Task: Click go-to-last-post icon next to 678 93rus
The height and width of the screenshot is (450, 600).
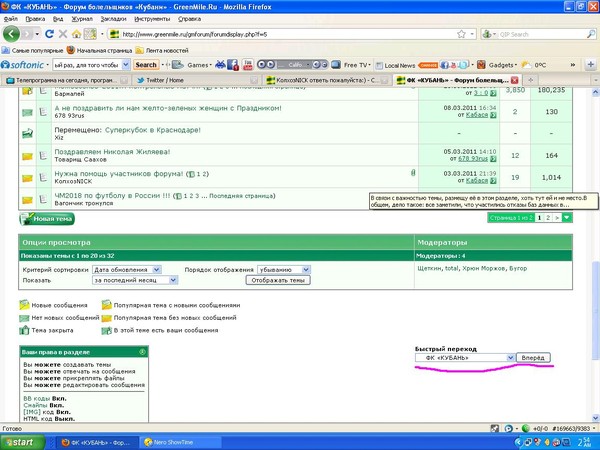Action: (493, 158)
